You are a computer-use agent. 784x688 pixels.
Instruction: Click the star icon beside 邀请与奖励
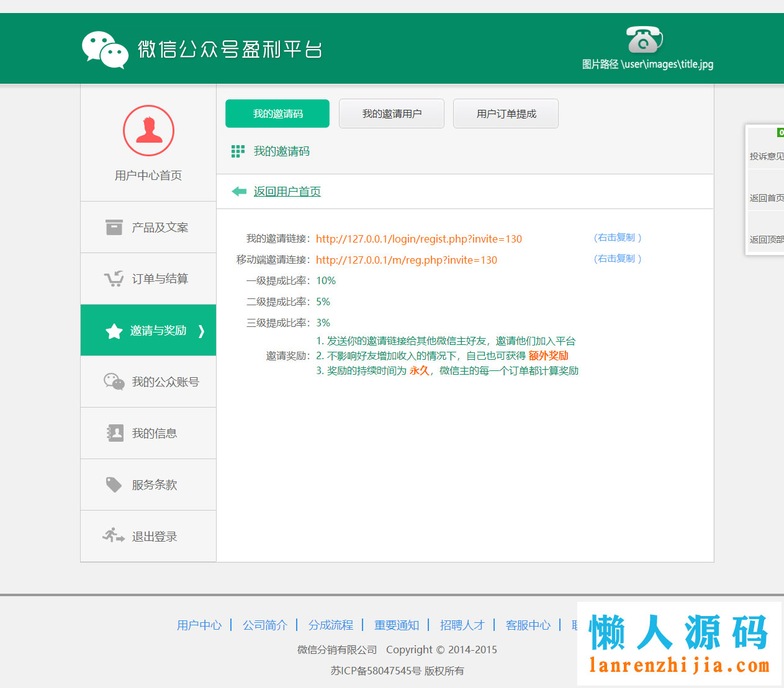(x=114, y=331)
